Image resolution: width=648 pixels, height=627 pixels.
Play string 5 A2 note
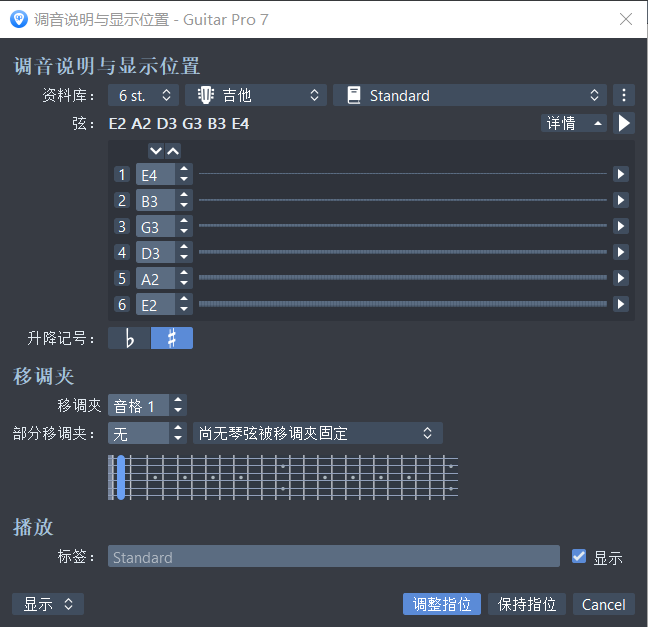point(621,278)
